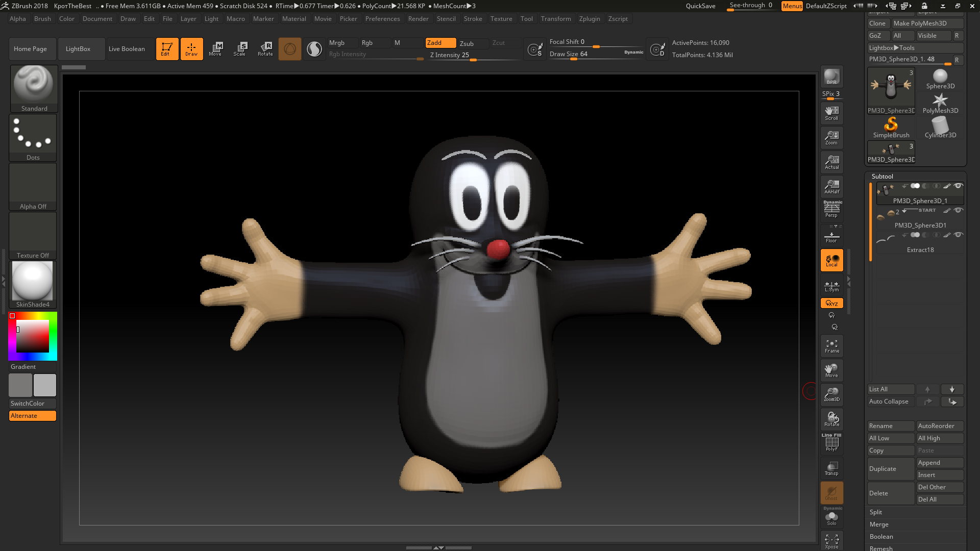Image resolution: width=980 pixels, height=551 pixels.
Task: Select the Rotate tool in toolbar
Action: tap(265, 48)
